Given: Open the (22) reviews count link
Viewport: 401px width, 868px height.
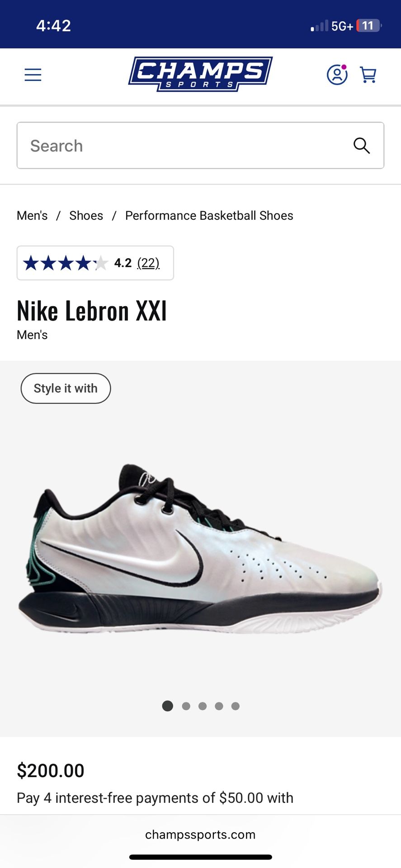Looking at the screenshot, I should point(148,263).
